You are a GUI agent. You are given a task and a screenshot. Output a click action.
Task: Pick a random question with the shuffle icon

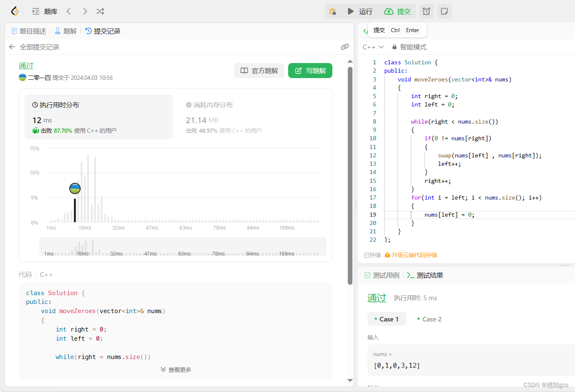point(100,11)
